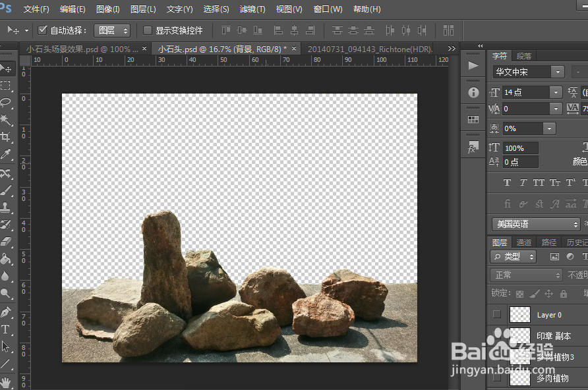Toggle All Caps text style

(x=539, y=182)
